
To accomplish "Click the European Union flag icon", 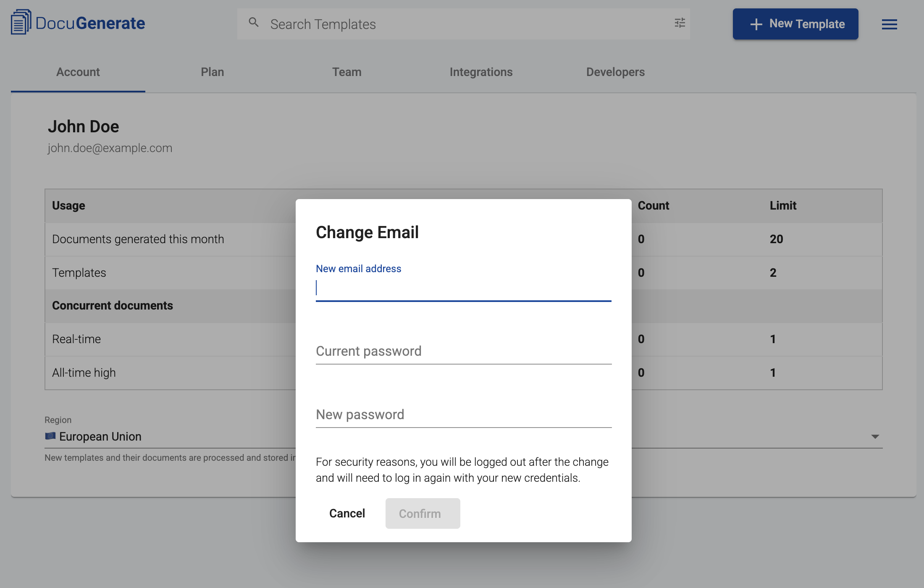I will click(50, 436).
